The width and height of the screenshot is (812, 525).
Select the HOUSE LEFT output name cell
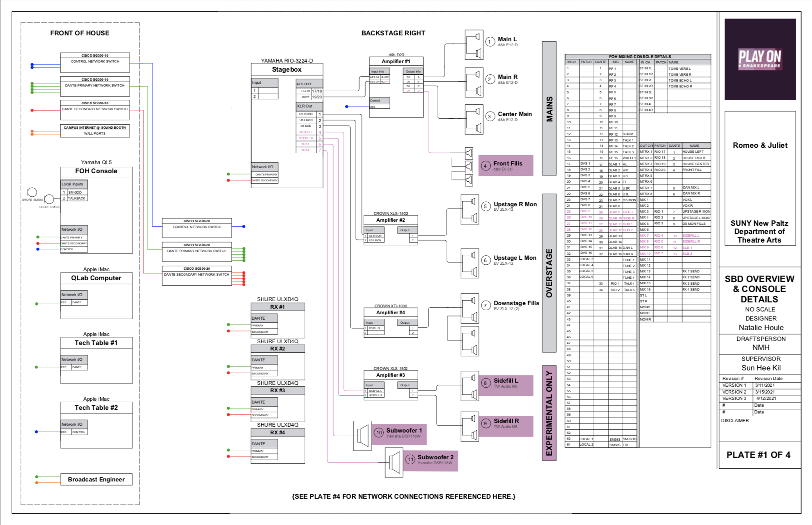point(696,152)
